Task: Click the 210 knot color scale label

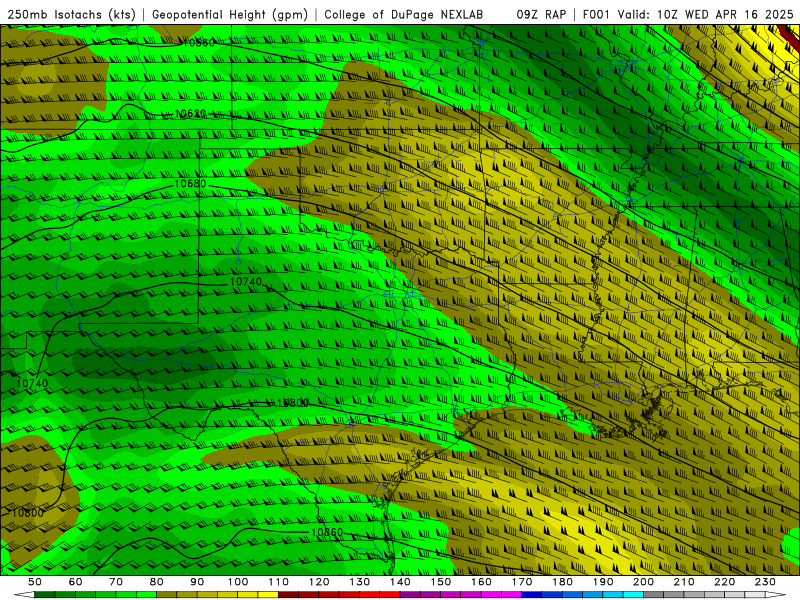Action: (x=684, y=582)
